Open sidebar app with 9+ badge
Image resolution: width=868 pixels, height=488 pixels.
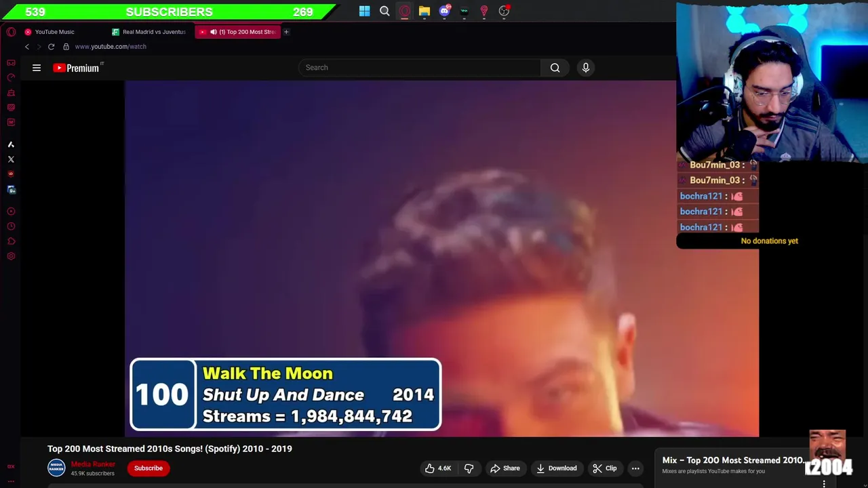pyautogui.click(x=11, y=190)
